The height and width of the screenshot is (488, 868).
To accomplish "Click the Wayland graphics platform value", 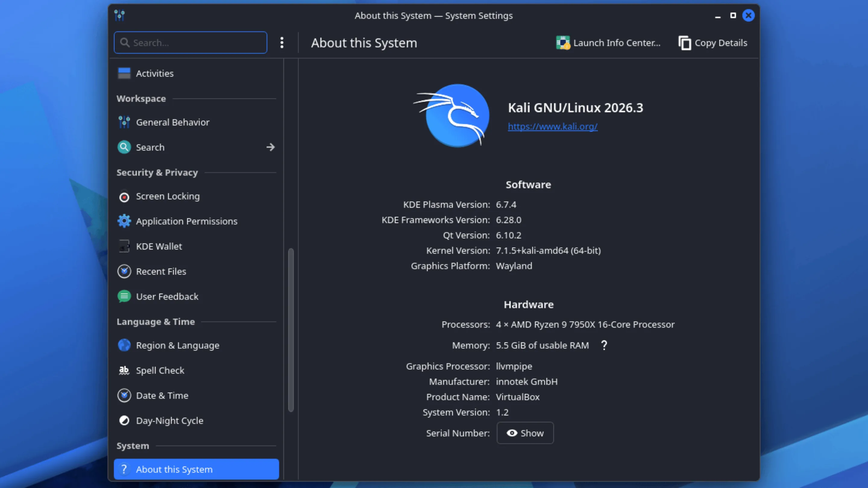I will (514, 266).
